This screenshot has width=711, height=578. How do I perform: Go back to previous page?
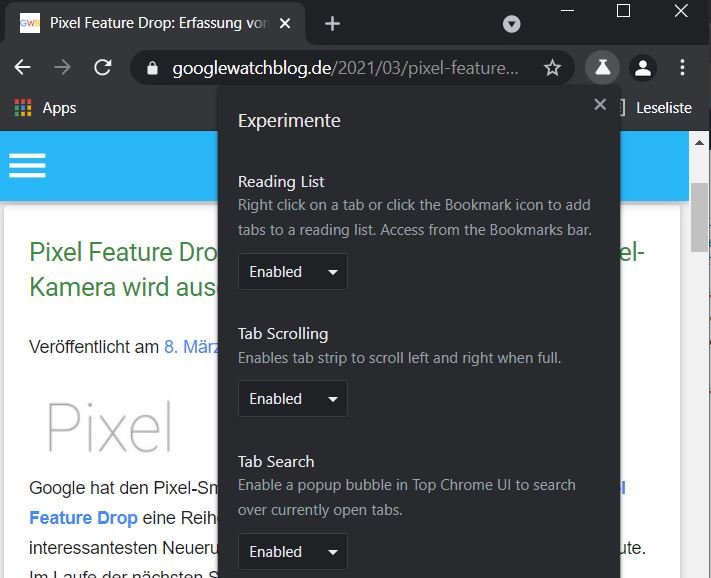pos(22,68)
